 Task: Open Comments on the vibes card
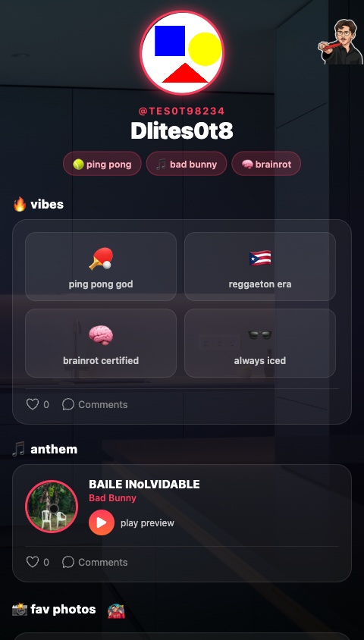(95, 404)
